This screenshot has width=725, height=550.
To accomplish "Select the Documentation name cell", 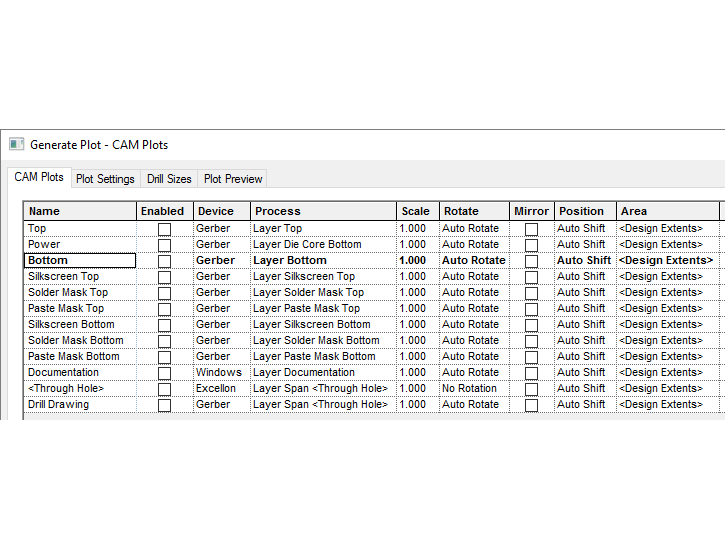I will pos(80,373).
